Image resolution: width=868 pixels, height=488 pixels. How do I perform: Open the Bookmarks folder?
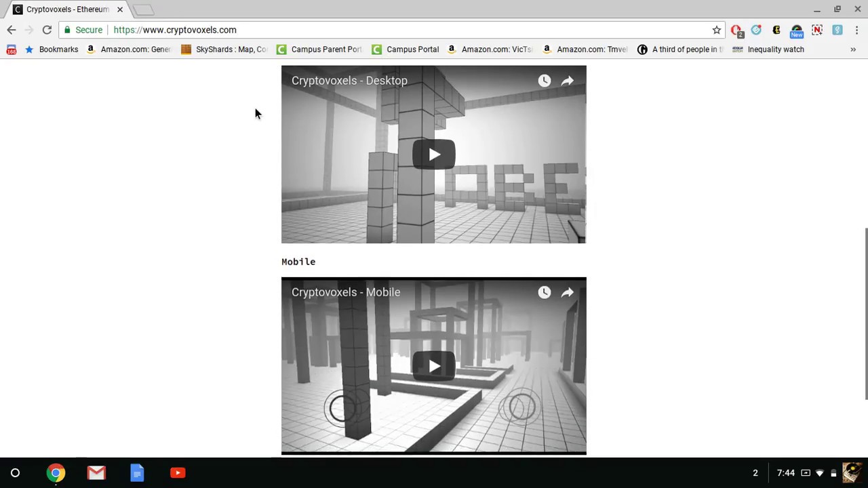(x=52, y=49)
